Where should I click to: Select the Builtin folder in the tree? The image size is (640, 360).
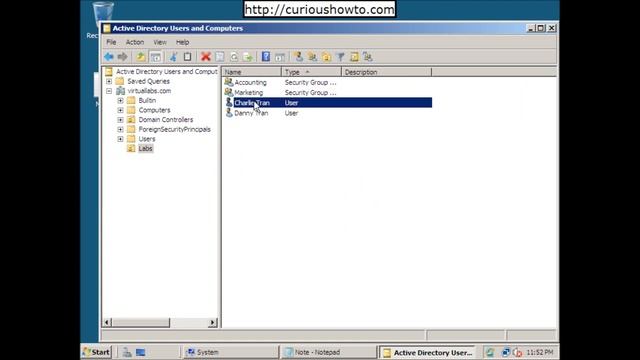tap(147, 100)
